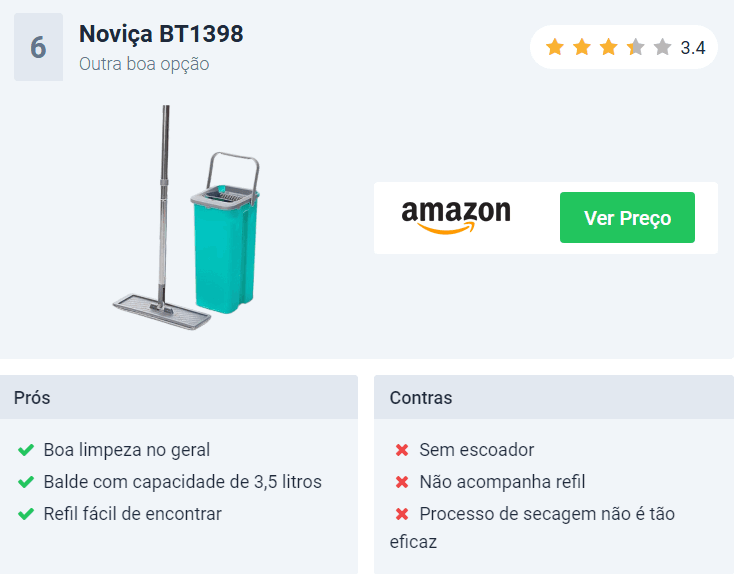Viewport: 734px width, 574px height.
Task: Click red X next to Não acompanha refil
Action: point(402,482)
